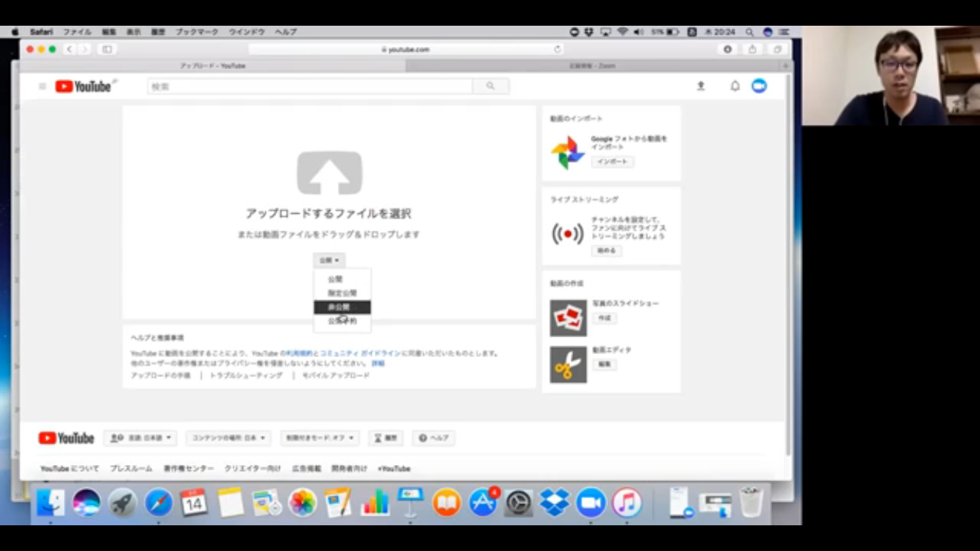The image size is (980, 551).
Task: Open the Safari ブックマーク menu
Action: tap(197, 32)
